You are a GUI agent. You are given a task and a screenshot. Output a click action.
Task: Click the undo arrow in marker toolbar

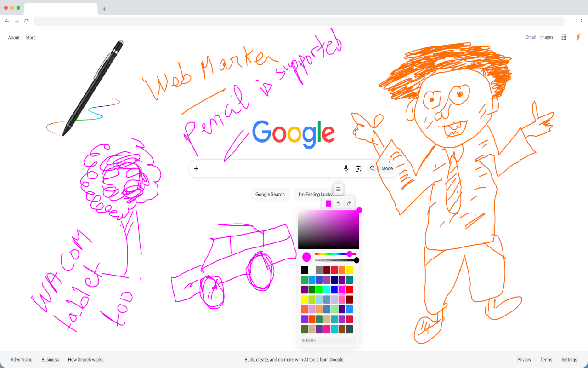(x=339, y=203)
